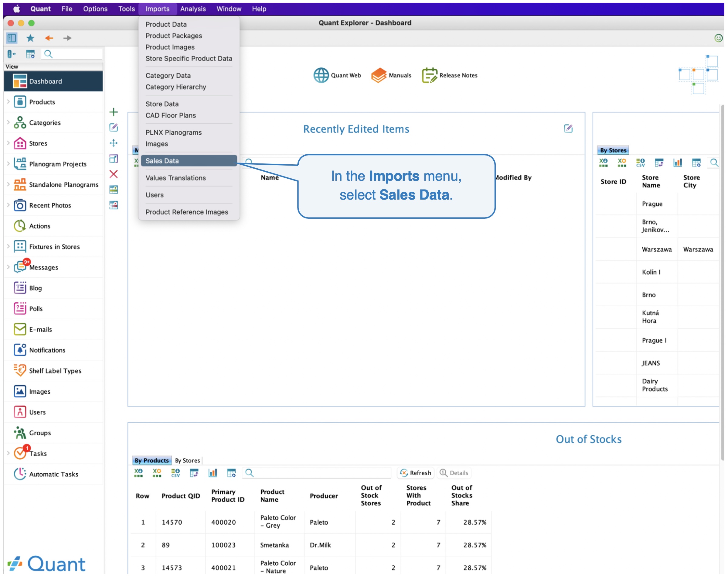The image size is (728, 576).
Task: Choose Product Reference Images menu entry
Action: point(187,212)
